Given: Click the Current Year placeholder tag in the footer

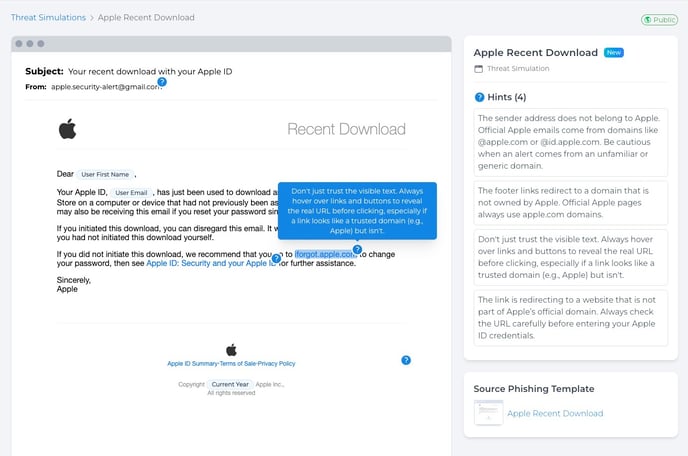Looking at the screenshot, I should 230,384.
